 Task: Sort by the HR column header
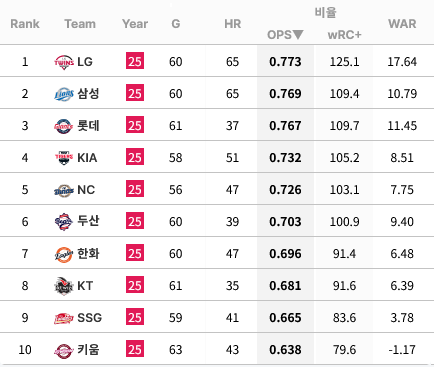233,24
